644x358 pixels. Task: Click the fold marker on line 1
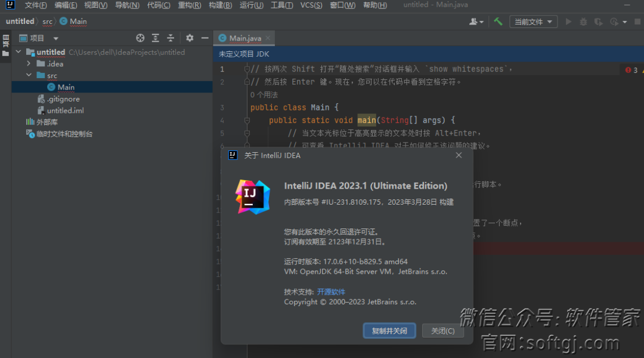(x=247, y=69)
